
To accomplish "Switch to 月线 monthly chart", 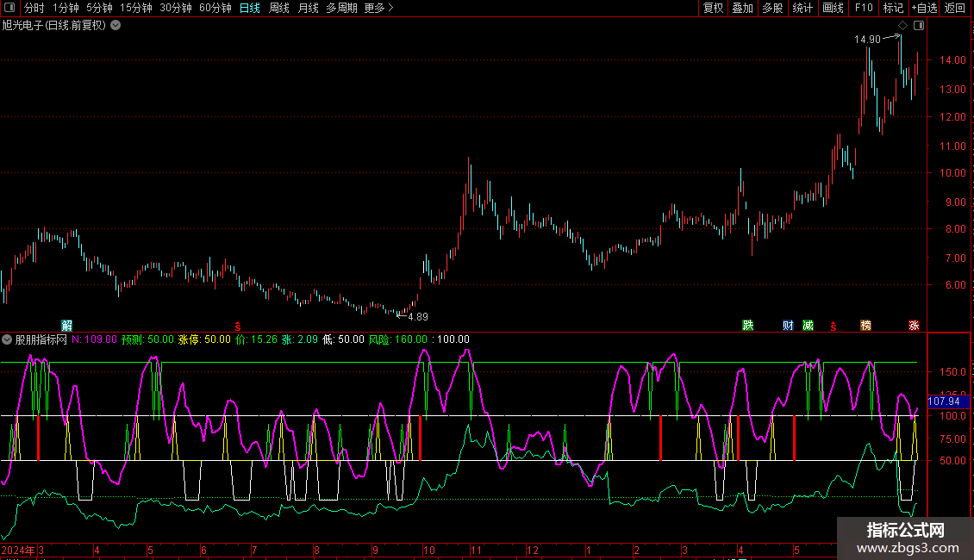I will pyautogui.click(x=308, y=8).
